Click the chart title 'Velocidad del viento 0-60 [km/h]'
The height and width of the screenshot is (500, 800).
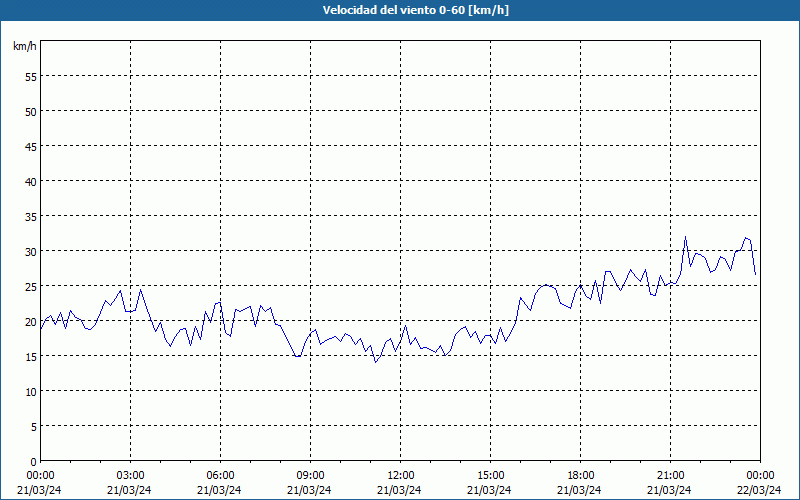tap(415, 10)
